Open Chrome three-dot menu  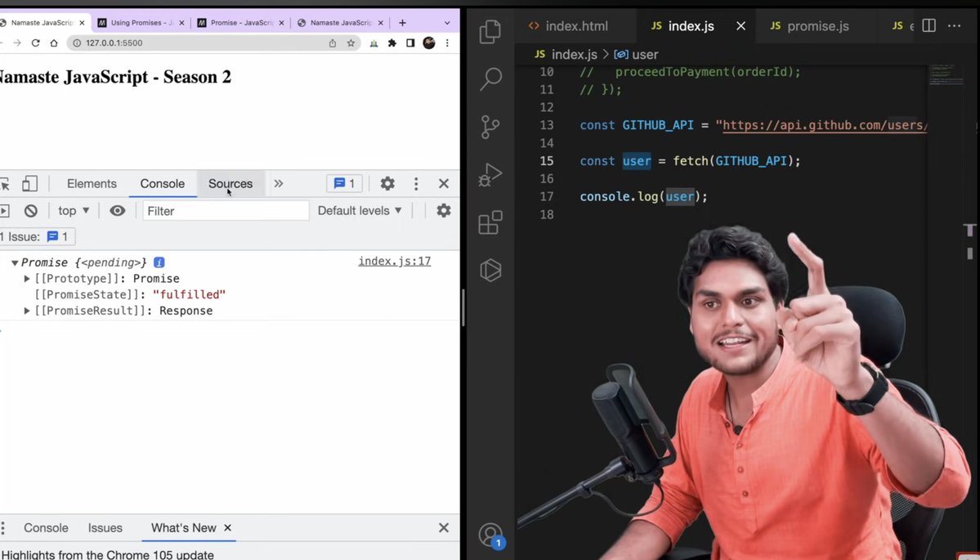pyautogui.click(x=447, y=43)
